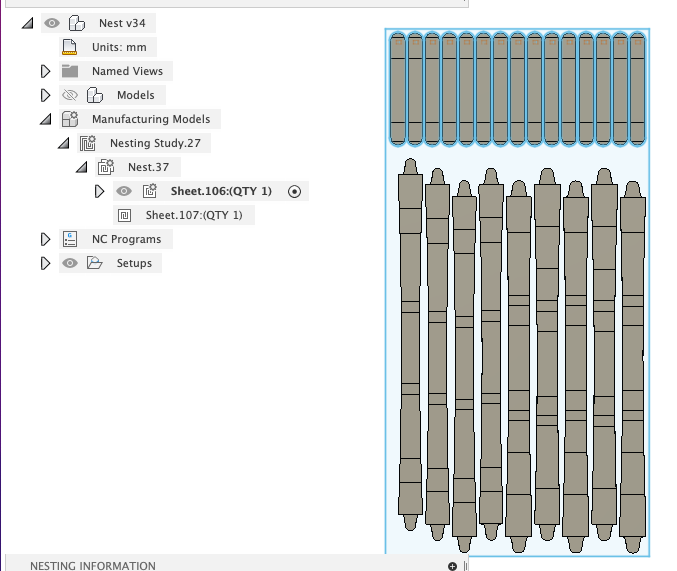Select Sheet.107:(QTY 1) label

click(194, 215)
